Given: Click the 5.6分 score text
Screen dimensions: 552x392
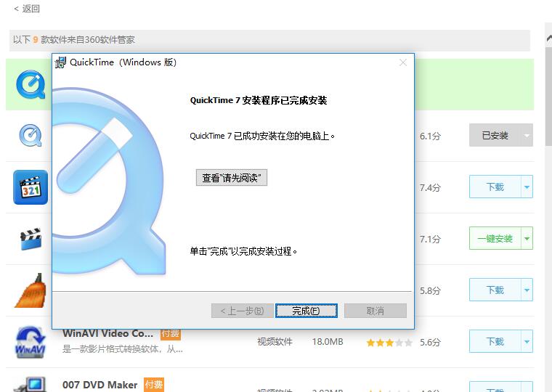Looking at the screenshot, I should point(430,343).
